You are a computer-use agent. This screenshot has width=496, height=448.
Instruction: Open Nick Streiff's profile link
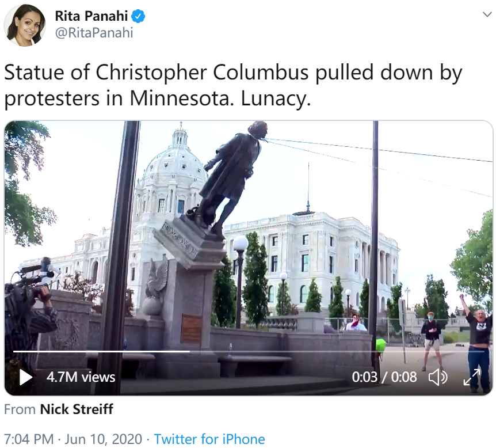(x=77, y=409)
